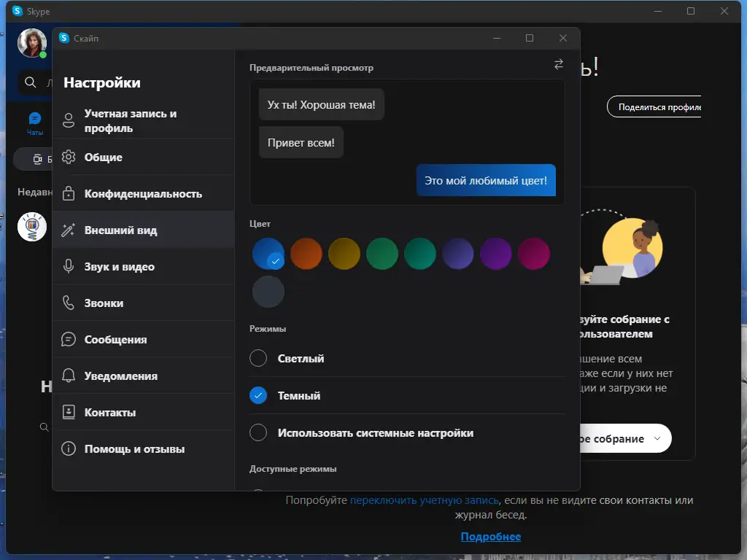This screenshot has height=560, width=747.
Task: Click your profile avatar picture
Action: point(31,43)
